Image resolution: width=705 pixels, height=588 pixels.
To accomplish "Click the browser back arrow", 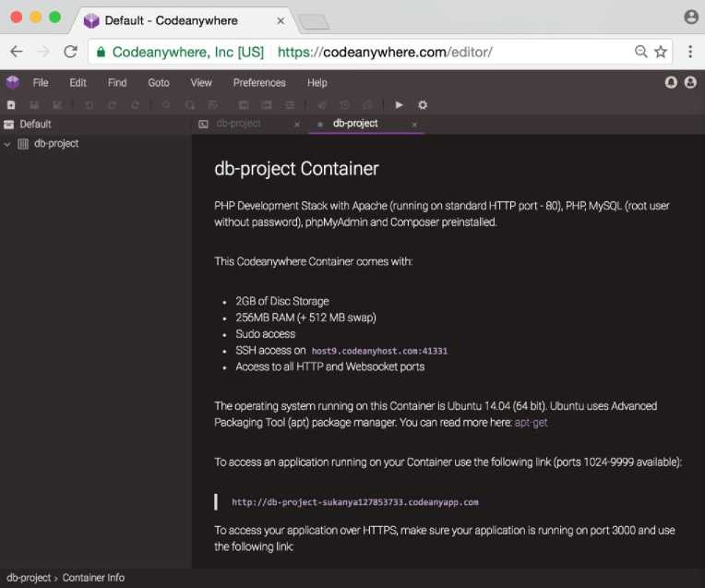I will [x=17, y=52].
